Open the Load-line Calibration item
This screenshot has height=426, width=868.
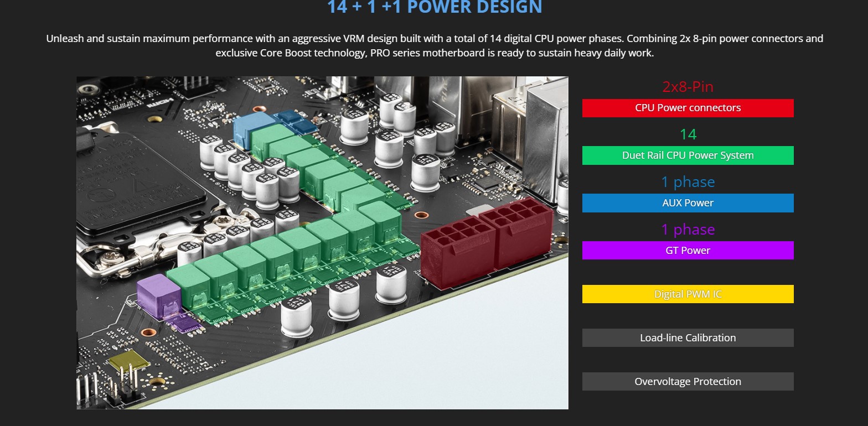pyautogui.click(x=688, y=337)
